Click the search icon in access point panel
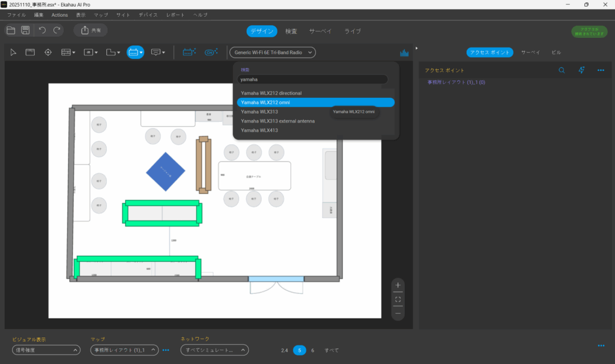Image resolution: width=615 pixels, height=364 pixels. point(562,70)
